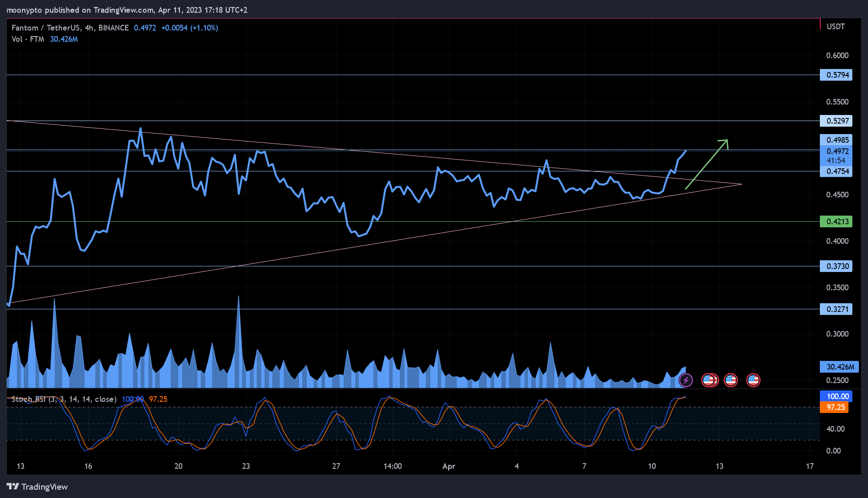
Task: Click the 0.6000 price axis tick
Action: pos(837,56)
